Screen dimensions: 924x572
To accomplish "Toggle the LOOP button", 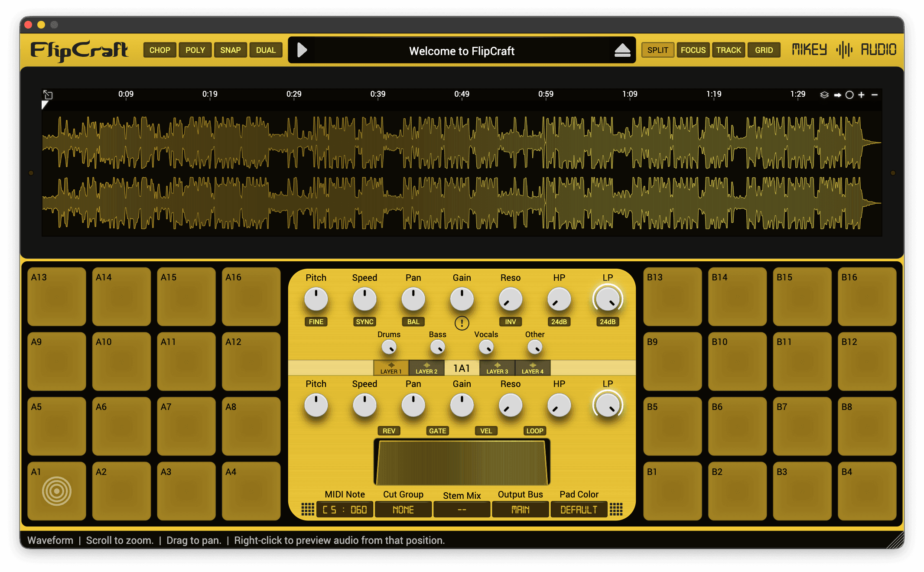I will click(x=534, y=431).
